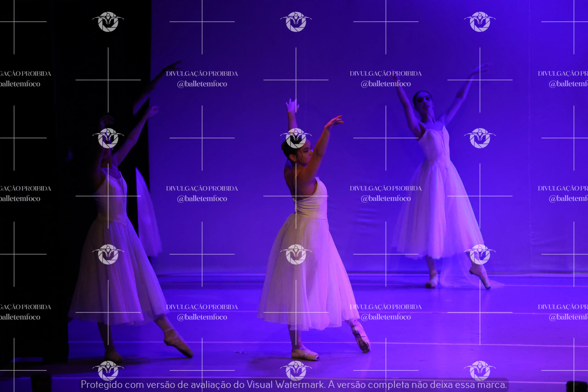Click the logo on right dancer's skirt hem
The width and height of the screenshot is (588, 392).
(480, 254)
